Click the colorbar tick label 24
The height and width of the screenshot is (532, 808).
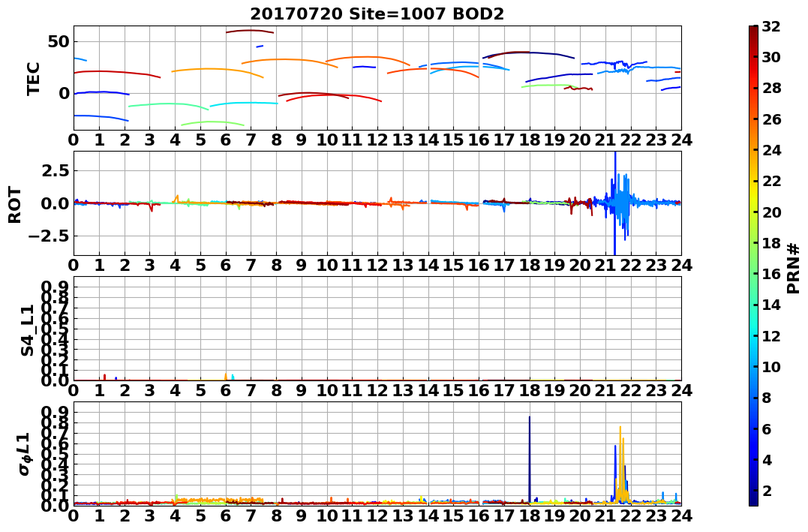[771, 150]
